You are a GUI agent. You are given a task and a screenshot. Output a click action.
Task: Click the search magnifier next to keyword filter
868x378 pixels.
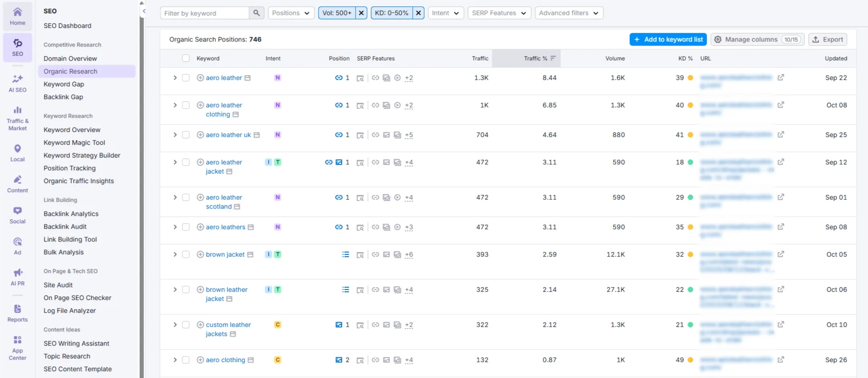tap(256, 13)
